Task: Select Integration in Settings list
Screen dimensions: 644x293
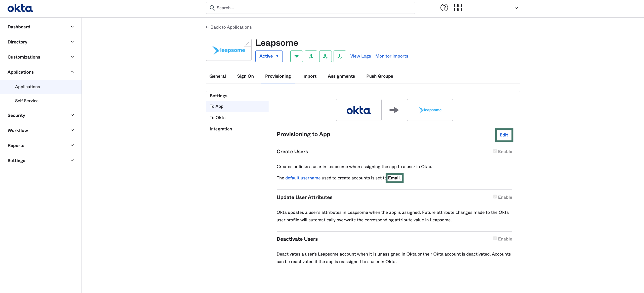Action: (237, 129)
